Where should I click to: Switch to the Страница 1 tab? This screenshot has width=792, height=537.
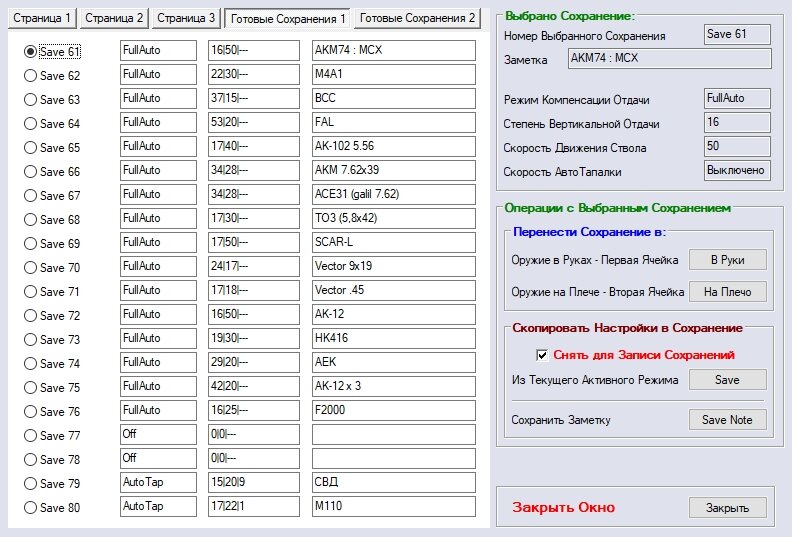pyautogui.click(x=42, y=18)
